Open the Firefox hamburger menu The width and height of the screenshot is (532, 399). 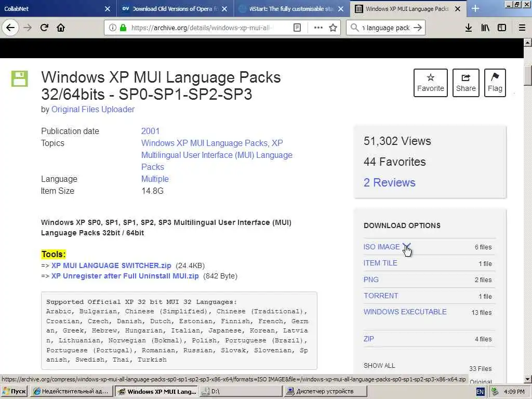pos(522,28)
